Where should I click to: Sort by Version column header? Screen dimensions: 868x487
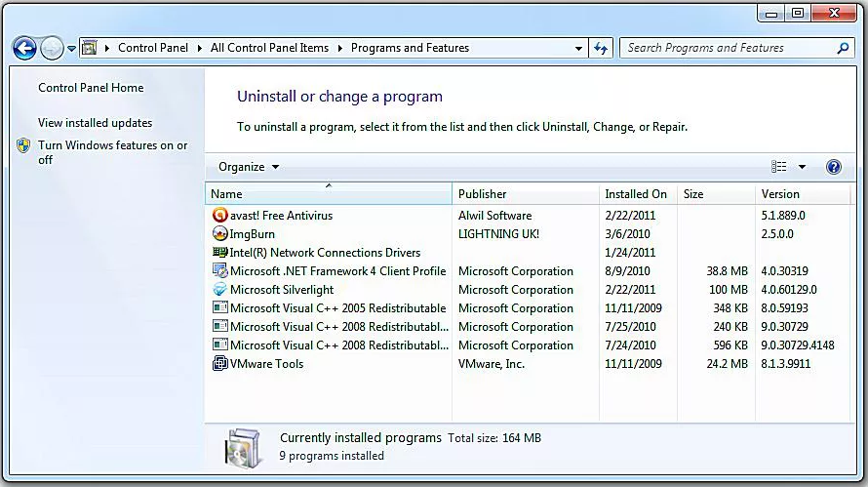(x=803, y=194)
